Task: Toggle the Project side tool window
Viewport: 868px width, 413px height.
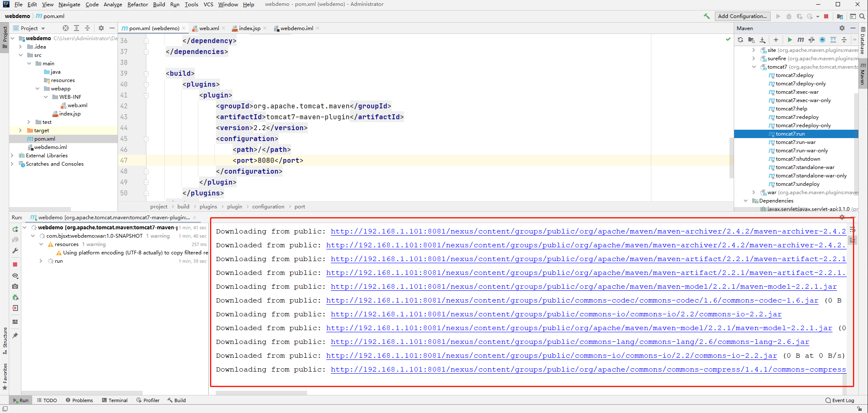Action: point(5,37)
